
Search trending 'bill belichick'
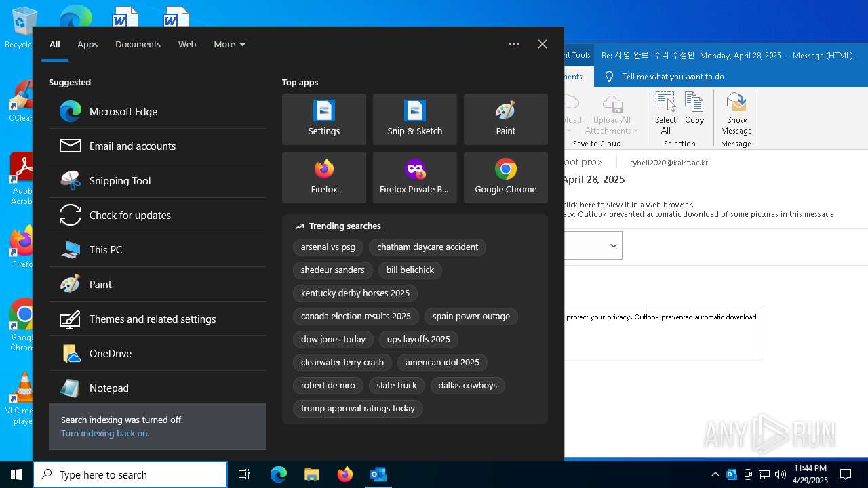pyautogui.click(x=410, y=270)
